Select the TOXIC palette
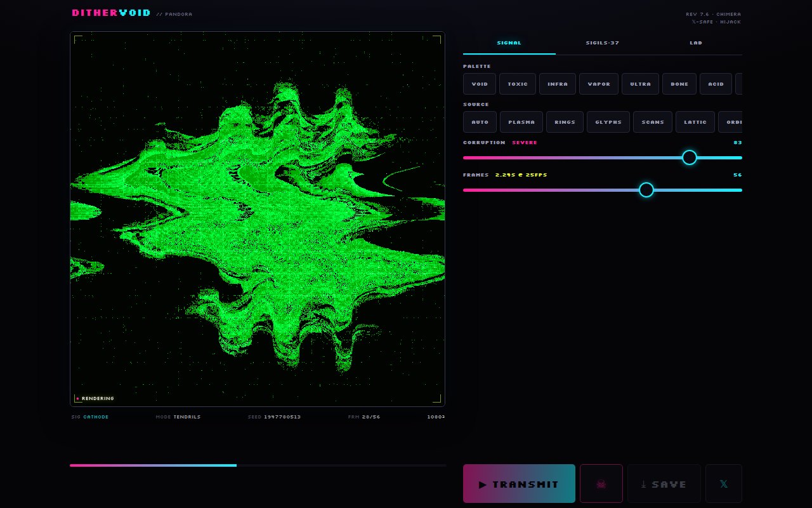The width and height of the screenshot is (812, 508). [518, 84]
